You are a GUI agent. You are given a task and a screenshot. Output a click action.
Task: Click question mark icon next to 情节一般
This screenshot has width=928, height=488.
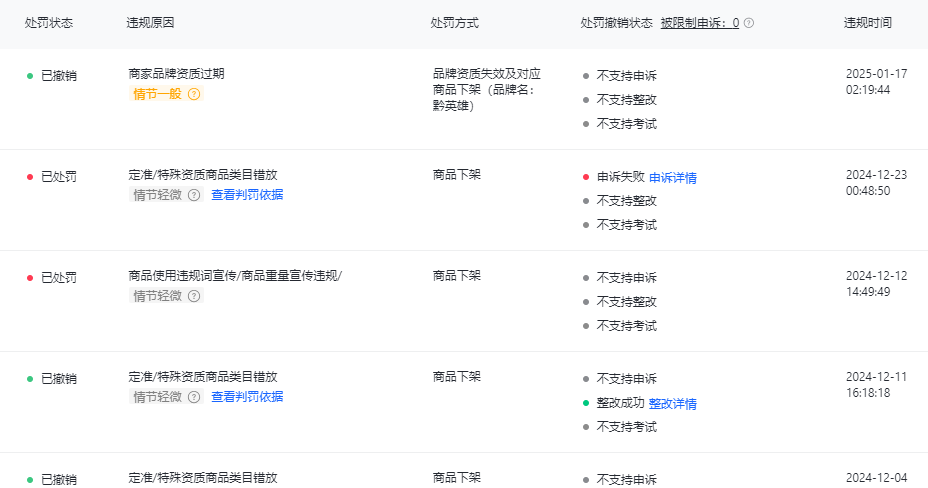coord(194,94)
